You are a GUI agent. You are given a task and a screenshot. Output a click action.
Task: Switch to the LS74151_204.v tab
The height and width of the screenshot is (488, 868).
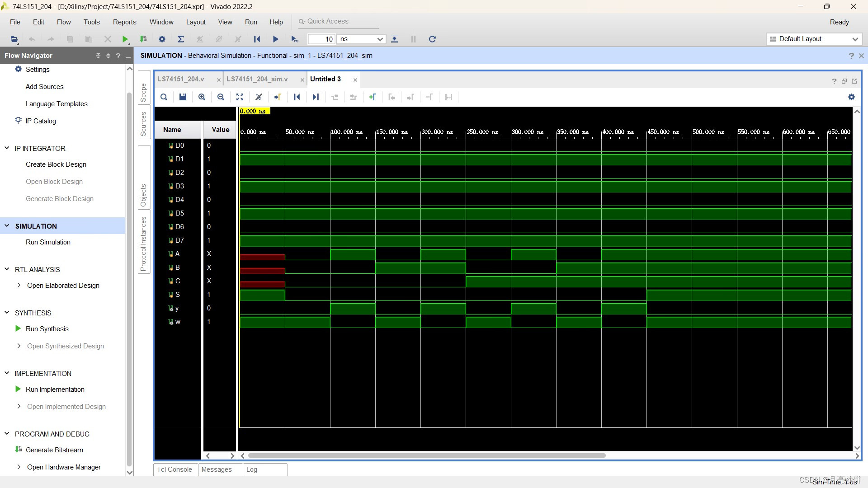(181, 79)
